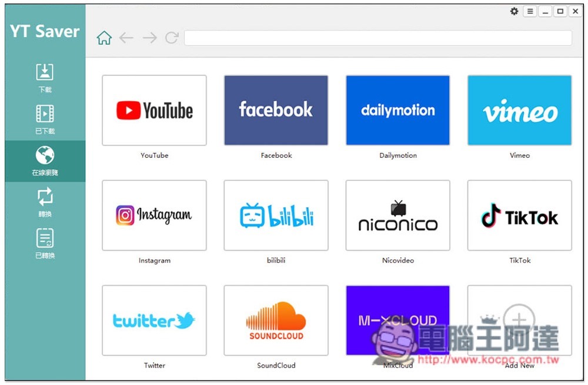Open the SoundCloud site tile
The image size is (588, 385).
276,320
